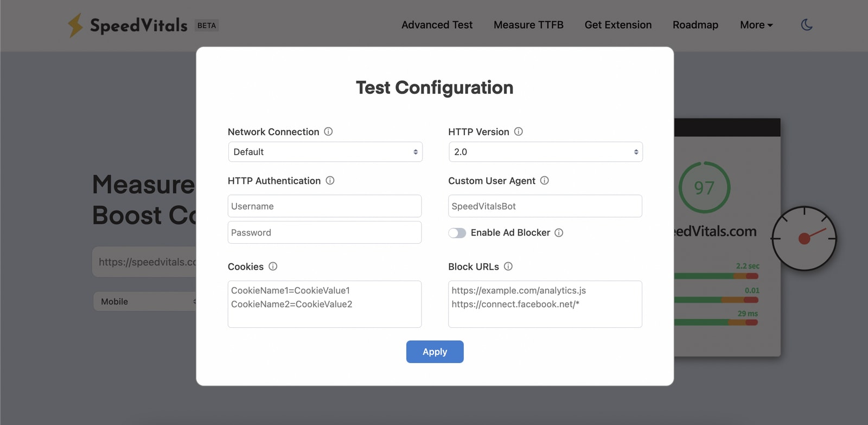
Task: Click the Block URLs info icon
Action: point(508,266)
